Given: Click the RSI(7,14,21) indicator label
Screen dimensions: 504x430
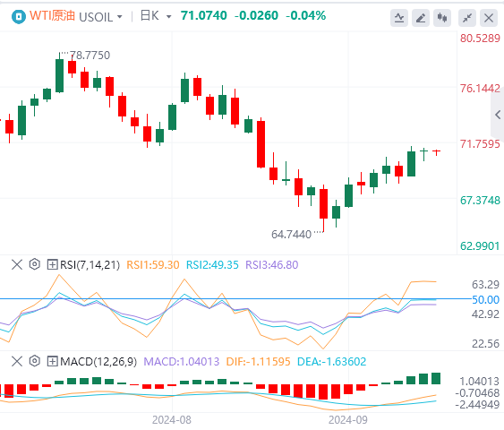Looking at the screenshot, I should 90,265.
